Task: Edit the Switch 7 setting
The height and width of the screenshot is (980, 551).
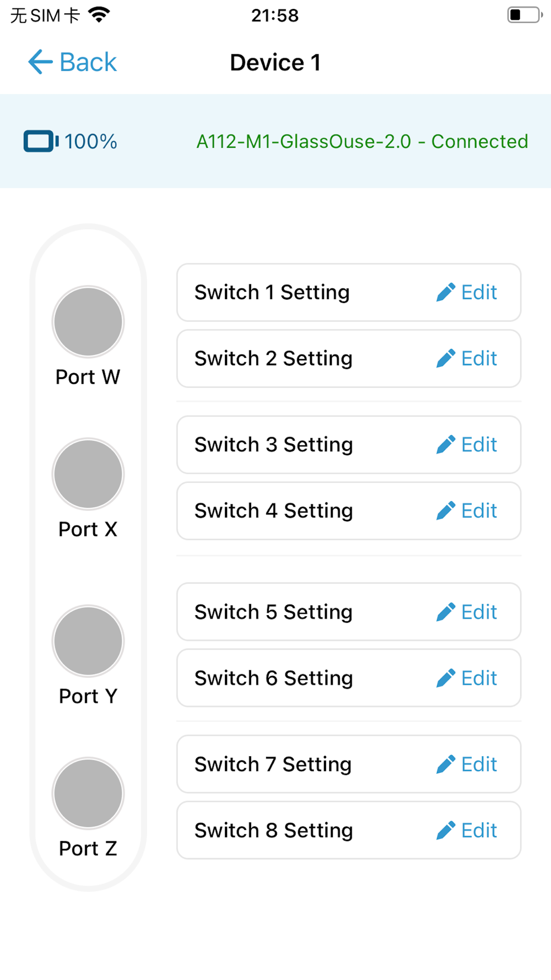Action: coord(478,764)
